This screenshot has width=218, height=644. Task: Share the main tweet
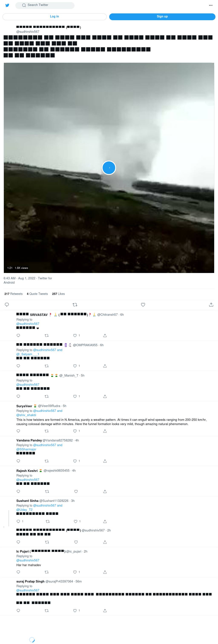211,304
